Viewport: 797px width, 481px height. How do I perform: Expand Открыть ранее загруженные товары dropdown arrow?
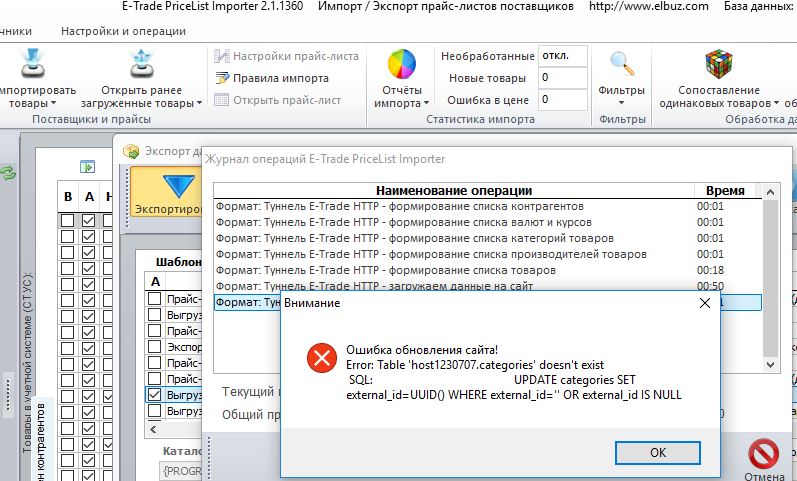199,103
